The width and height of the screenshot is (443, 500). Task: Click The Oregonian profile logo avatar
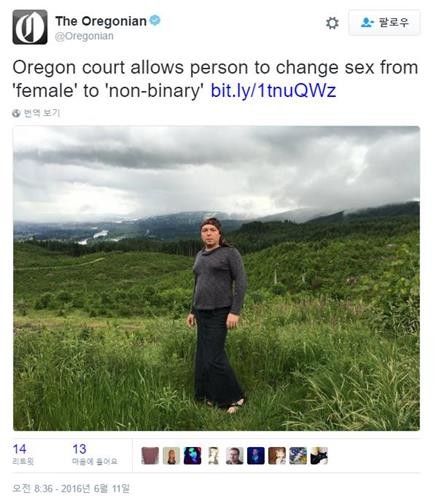click(x=30, y=27)
